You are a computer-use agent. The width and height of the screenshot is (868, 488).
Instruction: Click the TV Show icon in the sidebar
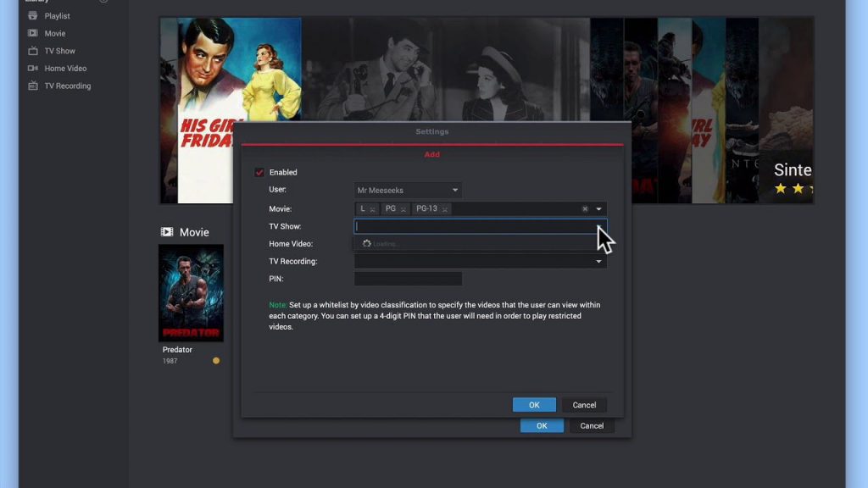click(x=33, y=51)
